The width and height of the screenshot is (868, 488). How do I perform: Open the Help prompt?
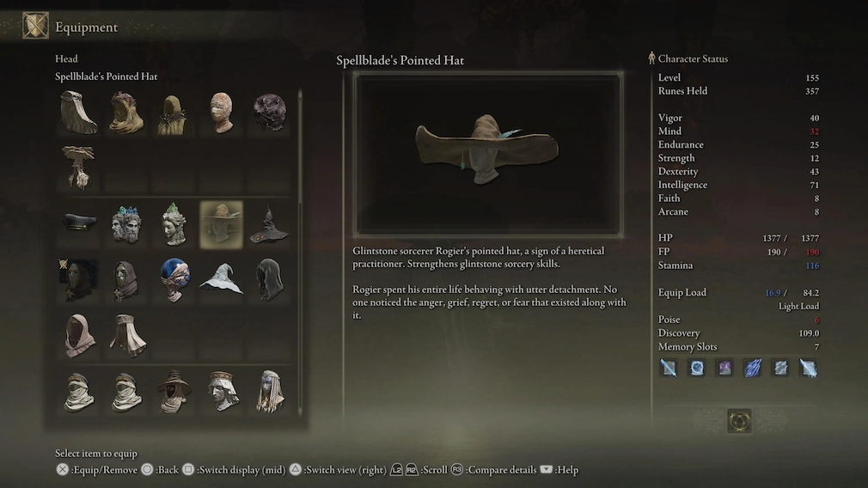tap(559, 470)
